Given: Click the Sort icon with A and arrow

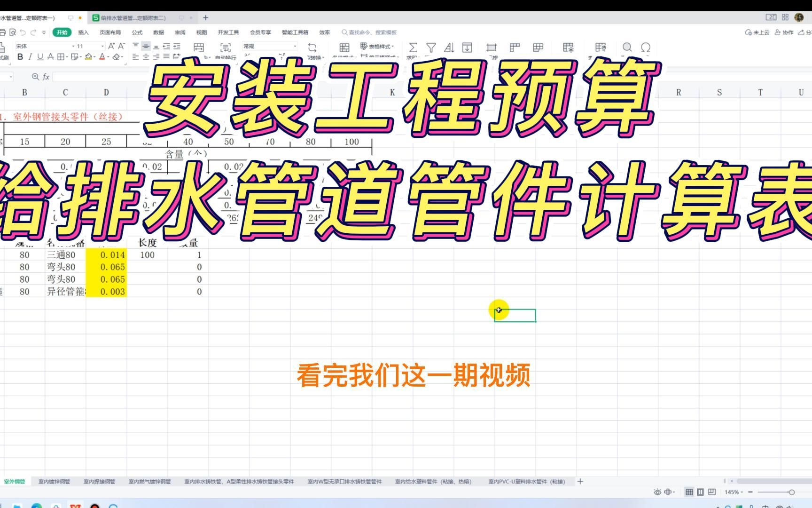Looking at the screenshot, I should tap(449, 47).
